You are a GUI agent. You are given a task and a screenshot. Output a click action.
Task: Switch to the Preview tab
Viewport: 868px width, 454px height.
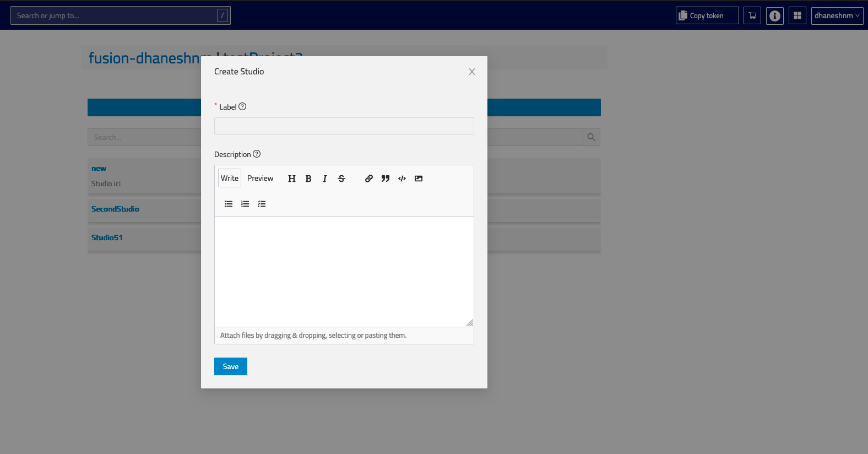pos(260,178)
